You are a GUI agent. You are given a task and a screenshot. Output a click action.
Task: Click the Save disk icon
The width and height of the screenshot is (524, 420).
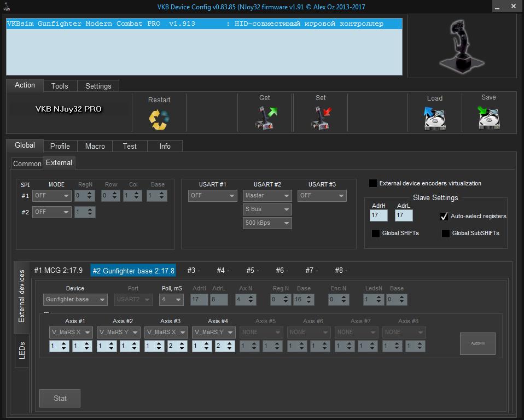pyautogui.click(x=488, y=117)
